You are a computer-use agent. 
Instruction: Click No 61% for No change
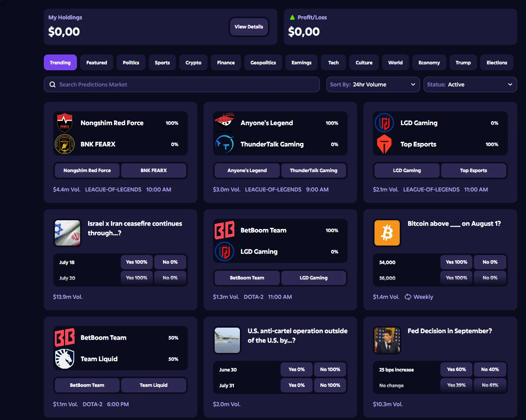(x=490, y=385)
